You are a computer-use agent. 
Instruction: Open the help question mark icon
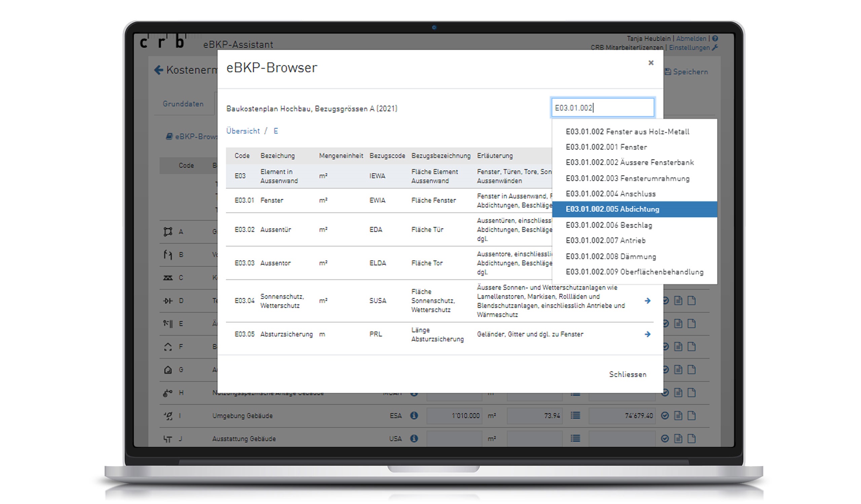click(715, 39)
